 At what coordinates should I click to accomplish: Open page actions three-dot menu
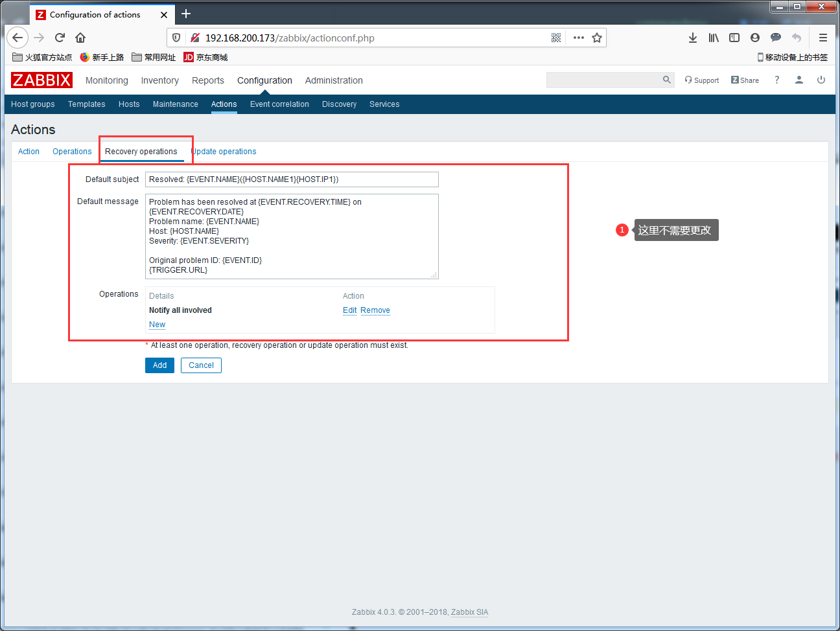[x=579, y=38]
